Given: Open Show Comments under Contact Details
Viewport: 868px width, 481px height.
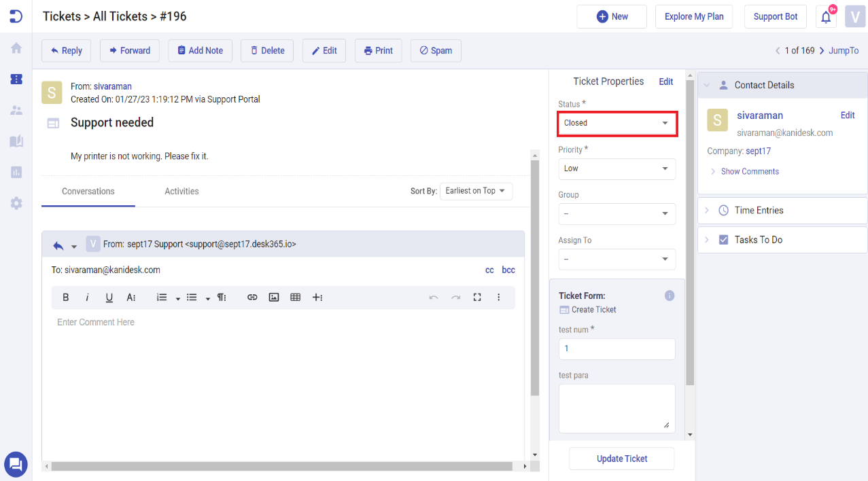Looking at the screenshot, I should point(750,171).
